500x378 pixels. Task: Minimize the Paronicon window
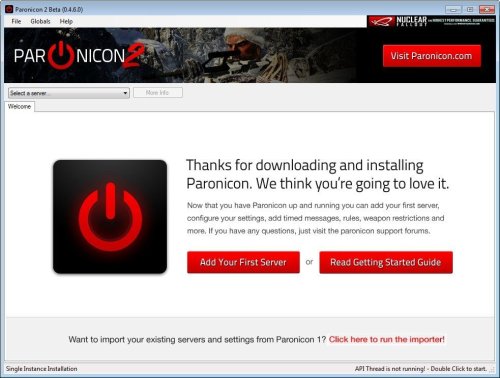point(454,9)
